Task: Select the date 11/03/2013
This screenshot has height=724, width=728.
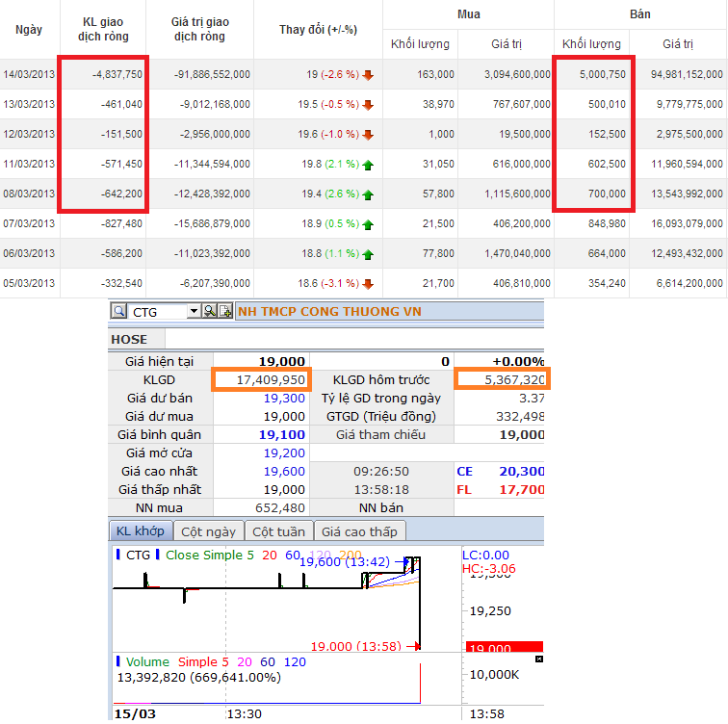Action: tap(29, 164)
